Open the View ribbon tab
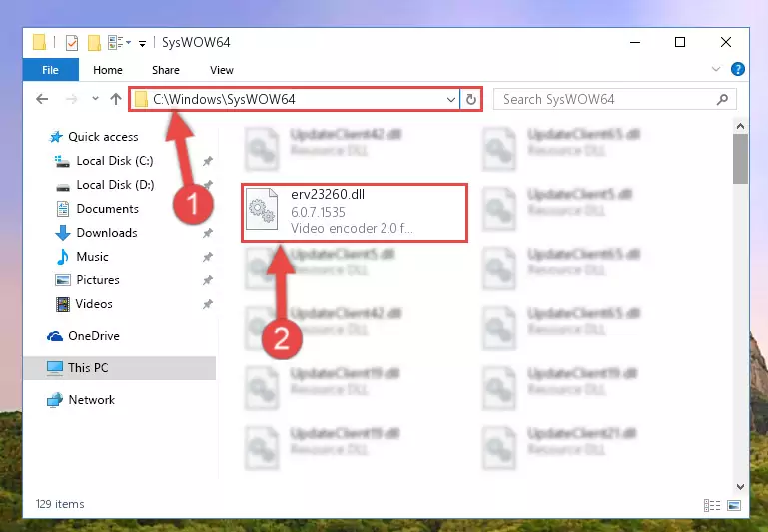 (x=222, y=70)
